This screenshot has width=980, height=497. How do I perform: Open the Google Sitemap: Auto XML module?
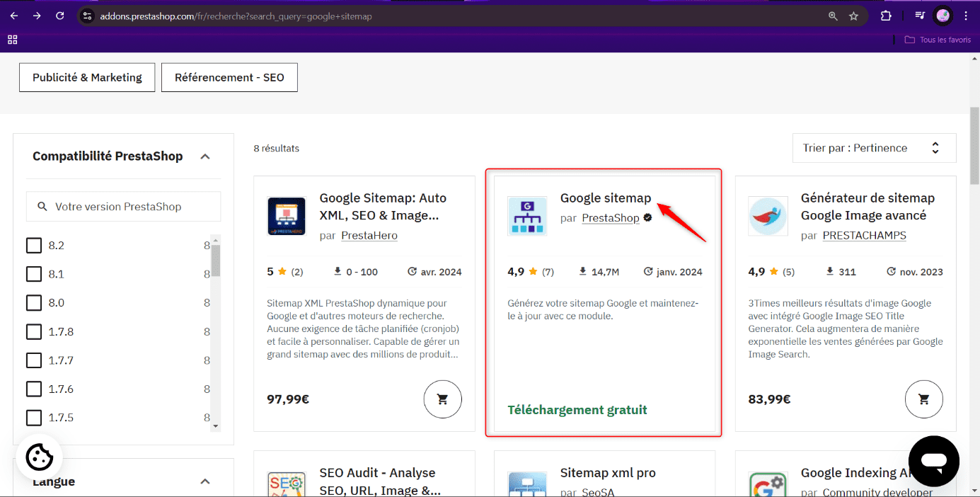click(383, 207)
